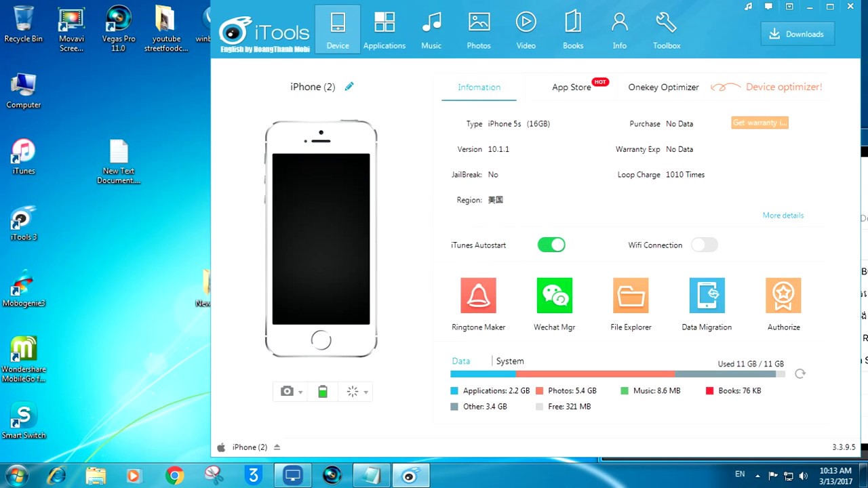Open Recycle Bin on the desktop
The image size is (868, 488).
pos(23,24)
